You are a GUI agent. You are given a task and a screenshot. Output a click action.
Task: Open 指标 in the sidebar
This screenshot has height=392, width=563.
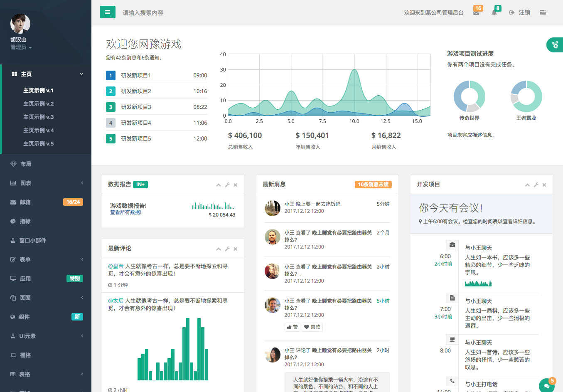point(46,221)
